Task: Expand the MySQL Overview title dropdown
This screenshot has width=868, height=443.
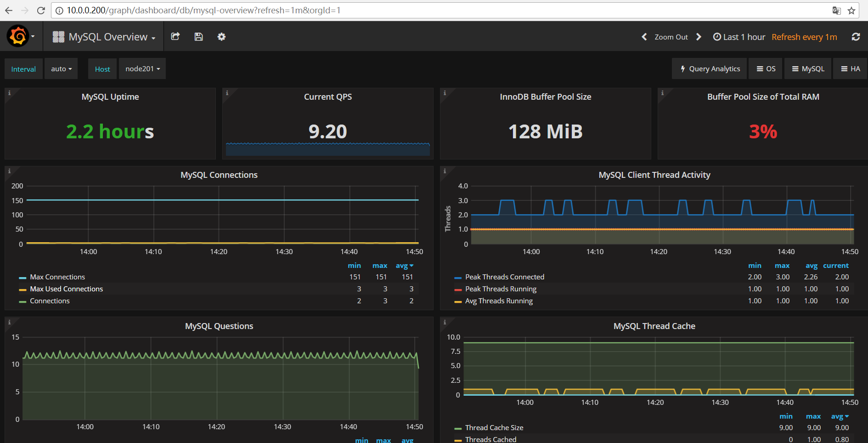Action: [x=153, y=37]
